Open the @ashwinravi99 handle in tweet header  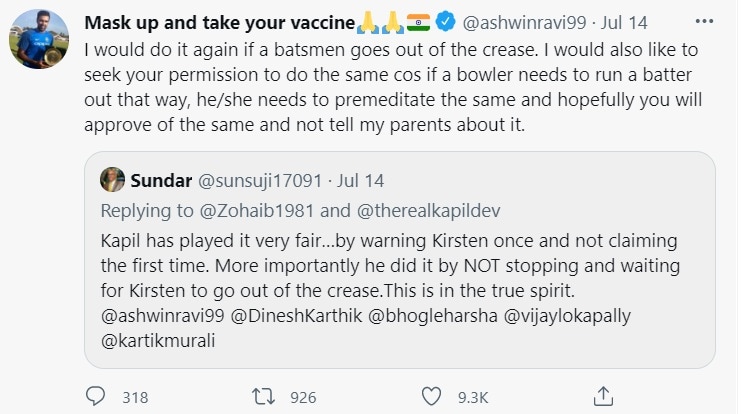(x=524, y=23)
